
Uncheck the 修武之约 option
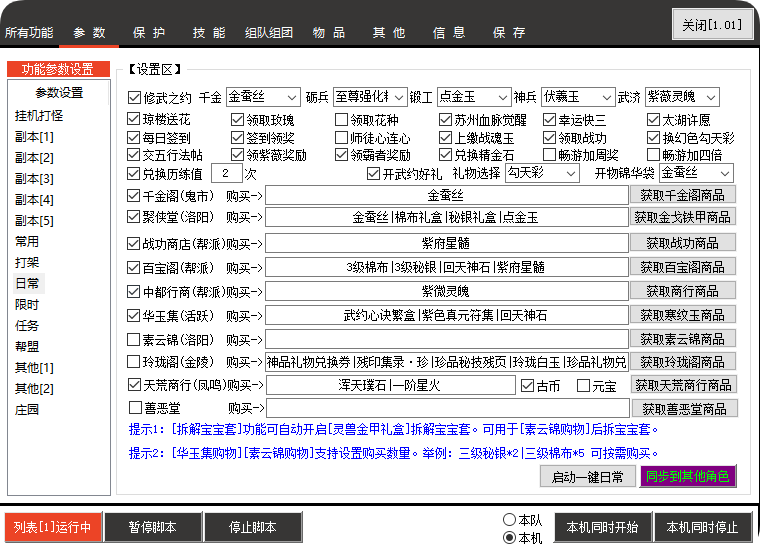coord(135,98)
